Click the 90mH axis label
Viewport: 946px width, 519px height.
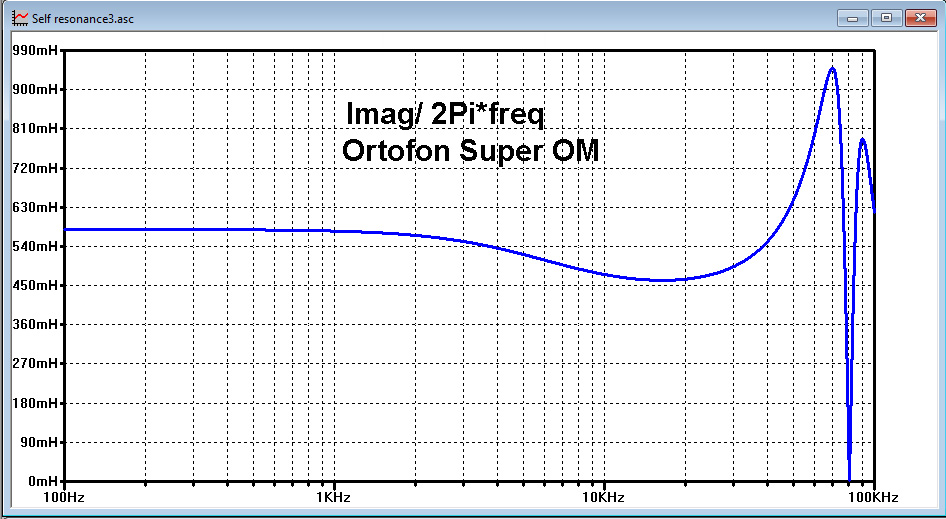[39, 442]
